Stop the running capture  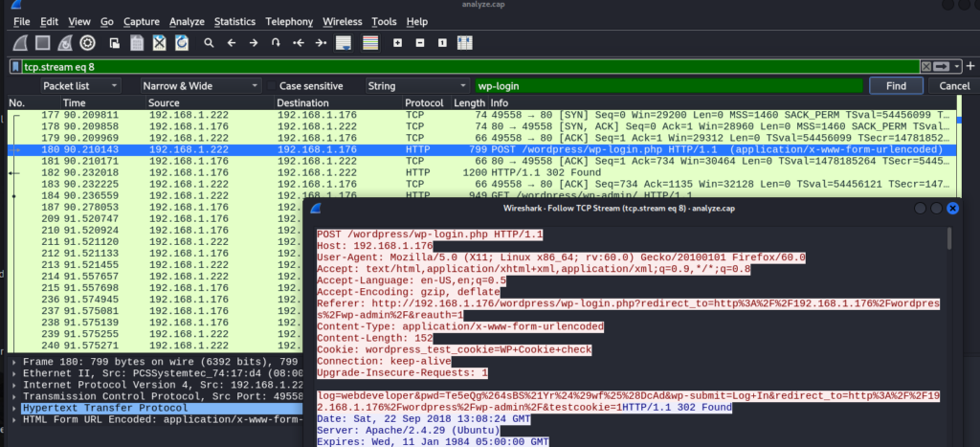point(42,42)
